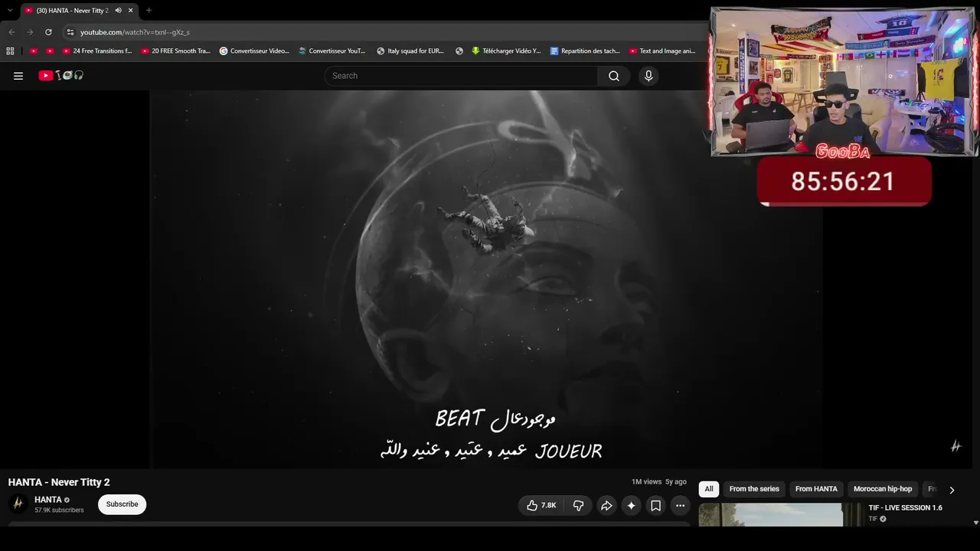Click the '1M views 5y ago' text
Viewport: 980px width, 551px height.
click(x=659, y=482)
